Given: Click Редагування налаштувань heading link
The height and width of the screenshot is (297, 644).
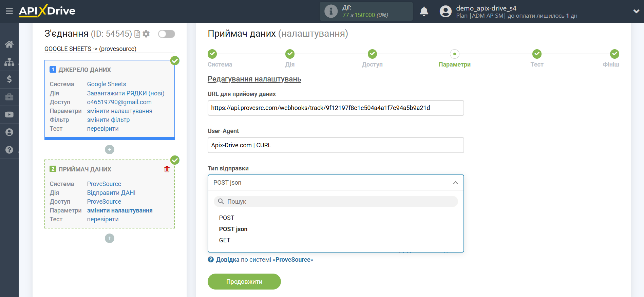Looking at the screenshot, I should 254,79.
